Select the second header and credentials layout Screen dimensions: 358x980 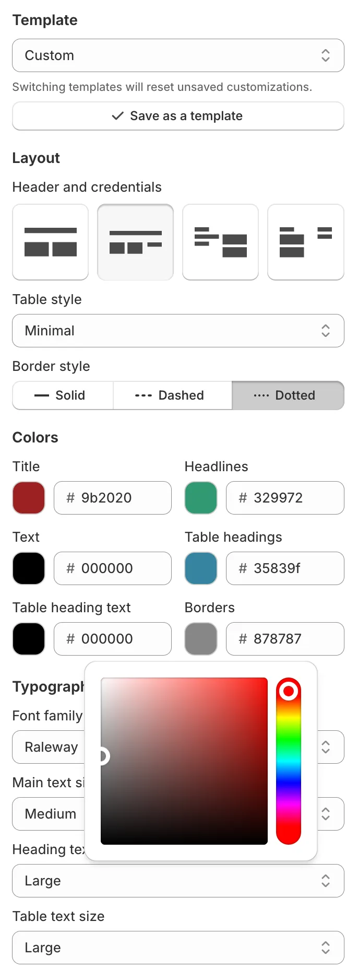(135, 242)
